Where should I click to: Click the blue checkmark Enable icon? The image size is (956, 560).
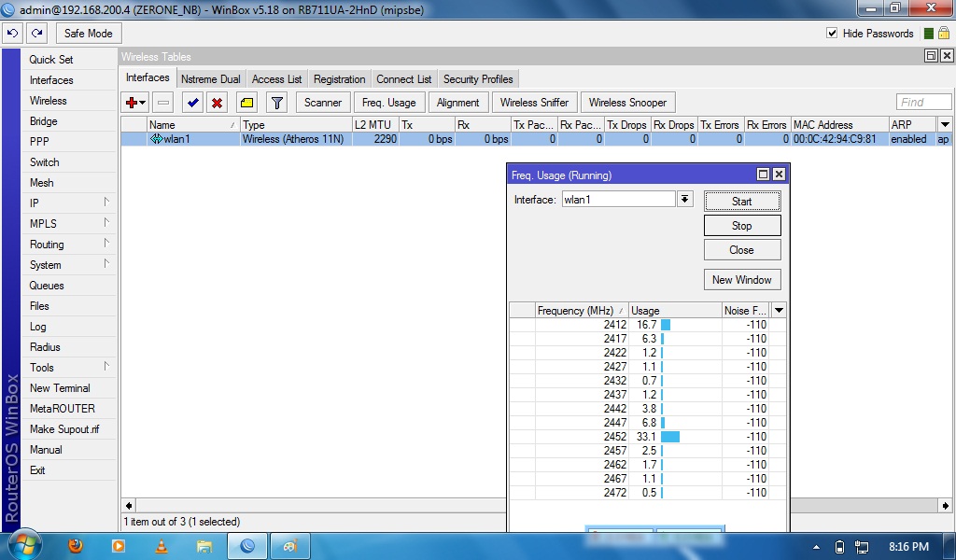(192, 103)
